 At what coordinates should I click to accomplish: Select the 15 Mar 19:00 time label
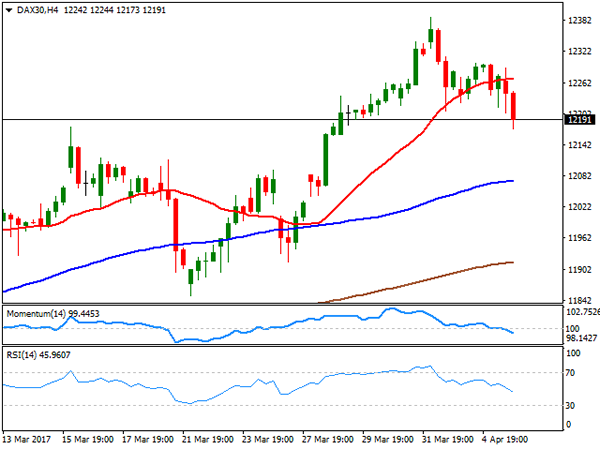click(x=88, y=439)
